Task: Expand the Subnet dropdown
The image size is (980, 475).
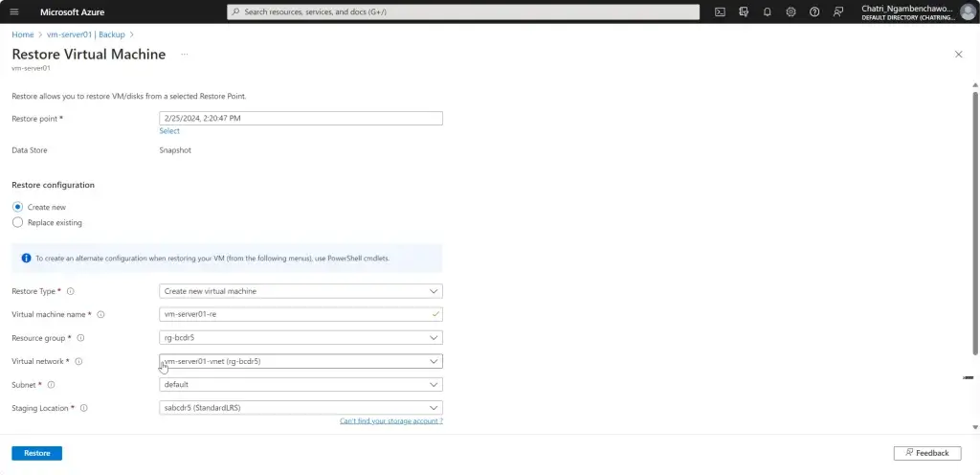Action: click(x=301, y=385)
